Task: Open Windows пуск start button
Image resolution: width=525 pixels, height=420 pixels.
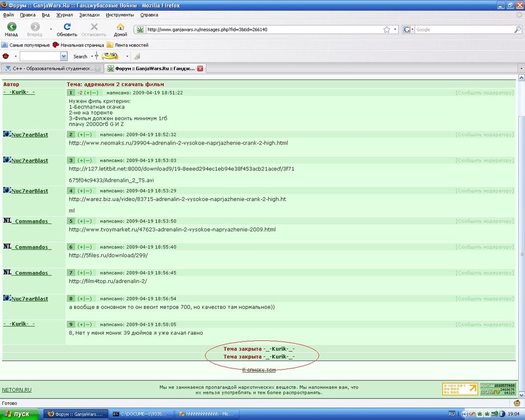Action: [x=20, y=414]
